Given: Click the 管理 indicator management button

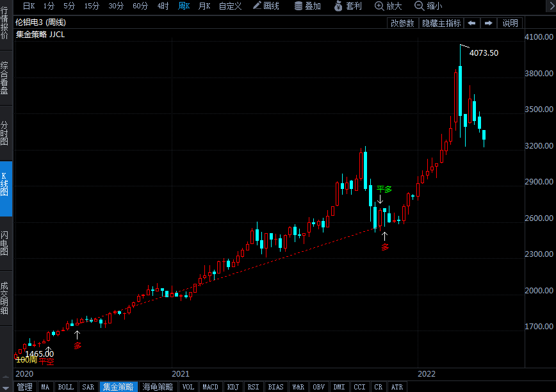Looking at the screenshot, I should point(25,387).
